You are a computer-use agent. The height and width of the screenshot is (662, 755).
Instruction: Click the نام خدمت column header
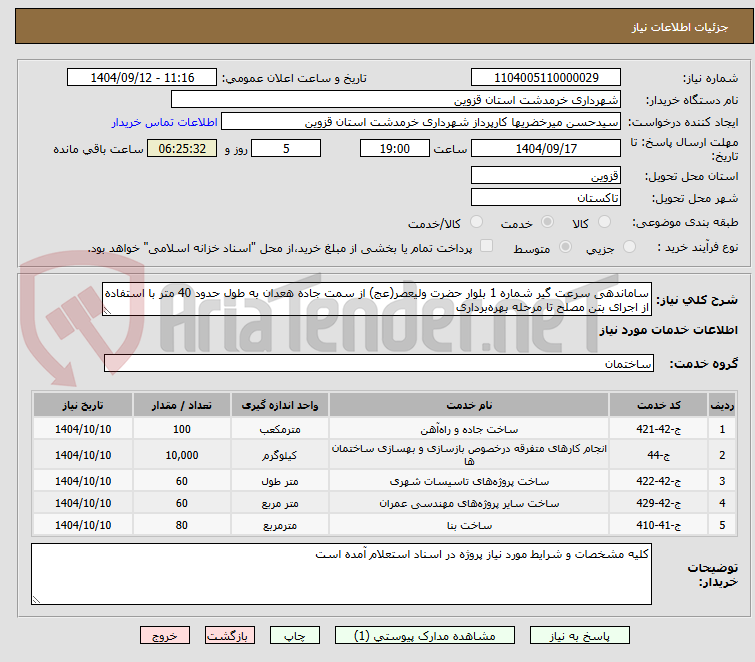click(x=469, y=405)
